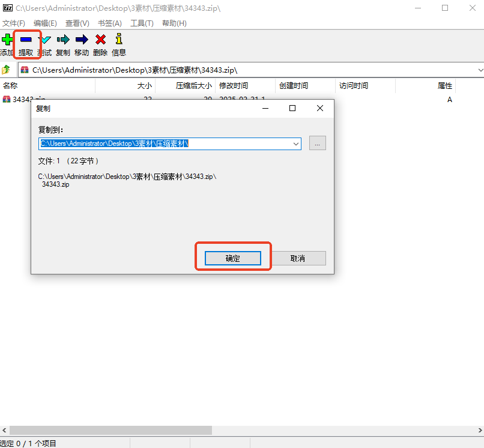Sort files by the 大小 column header
Image resolution: width=484 pixels, height=448 pixels.
(x=144, y=86)
